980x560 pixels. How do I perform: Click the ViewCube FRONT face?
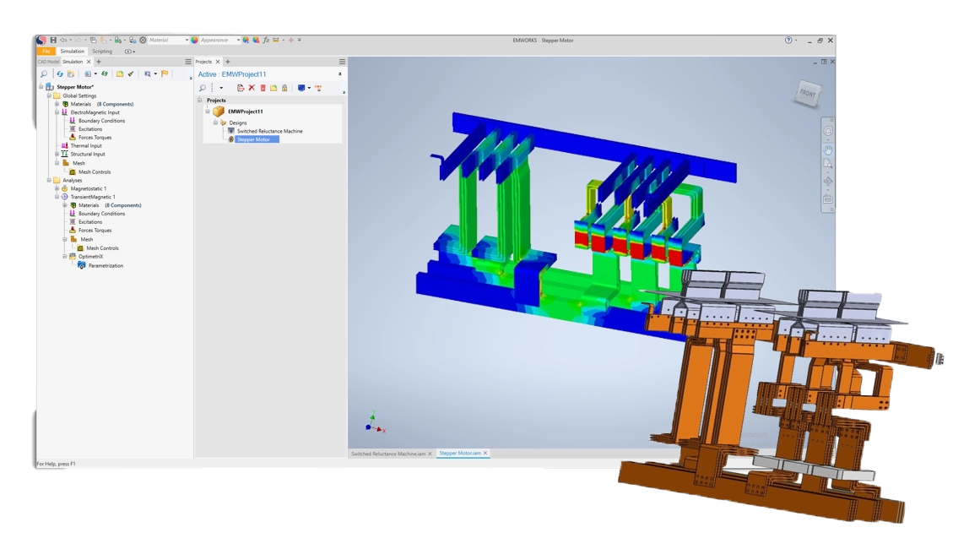coord(808,94)
